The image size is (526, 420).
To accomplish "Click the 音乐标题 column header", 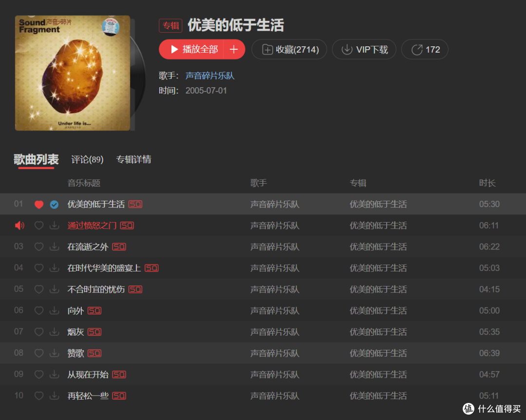I will pos(84,183).
